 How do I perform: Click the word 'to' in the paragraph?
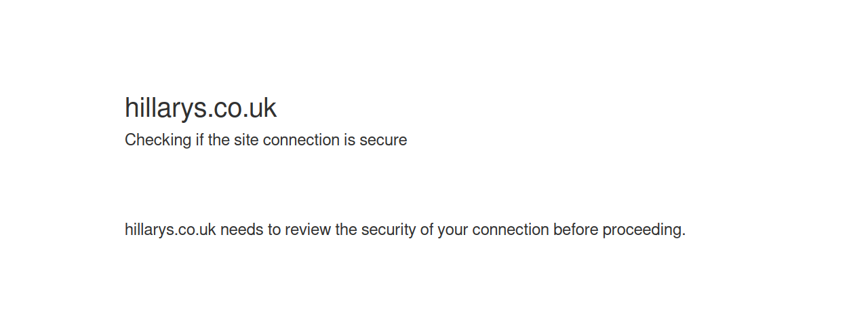click(274, 230)
